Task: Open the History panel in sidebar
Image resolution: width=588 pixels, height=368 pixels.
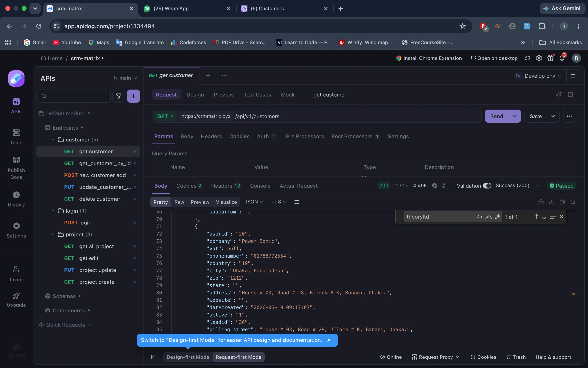Action: tap(16, 199)
